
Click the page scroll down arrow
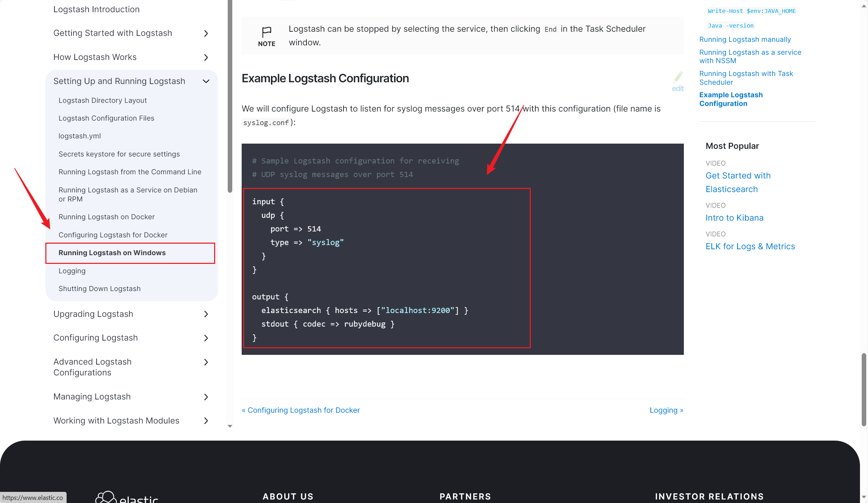point(863,498)
